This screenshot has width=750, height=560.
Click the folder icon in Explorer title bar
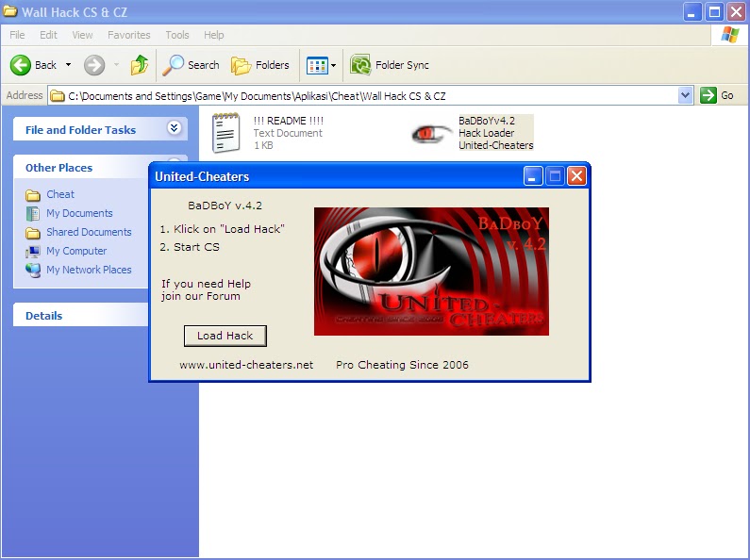[10, 11]
